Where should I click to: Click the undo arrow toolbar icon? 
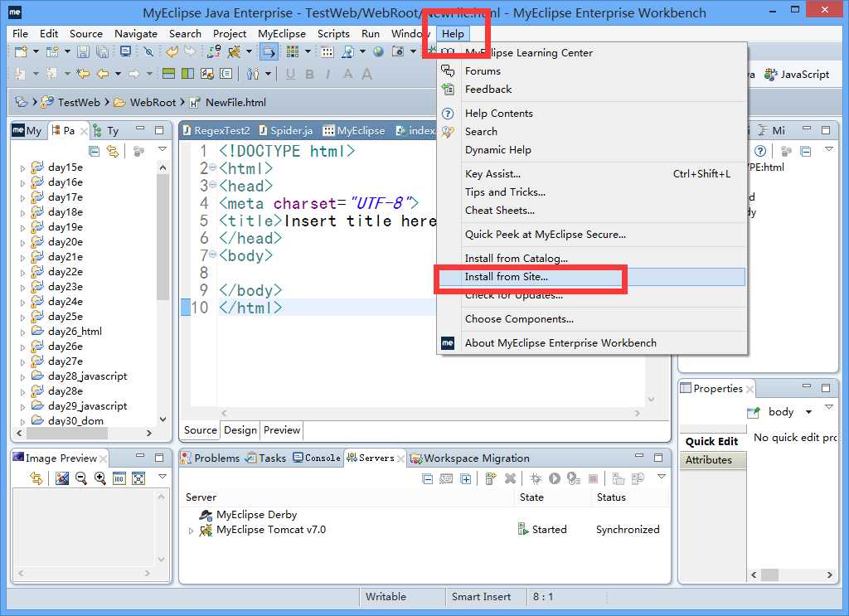coord(172,51)
